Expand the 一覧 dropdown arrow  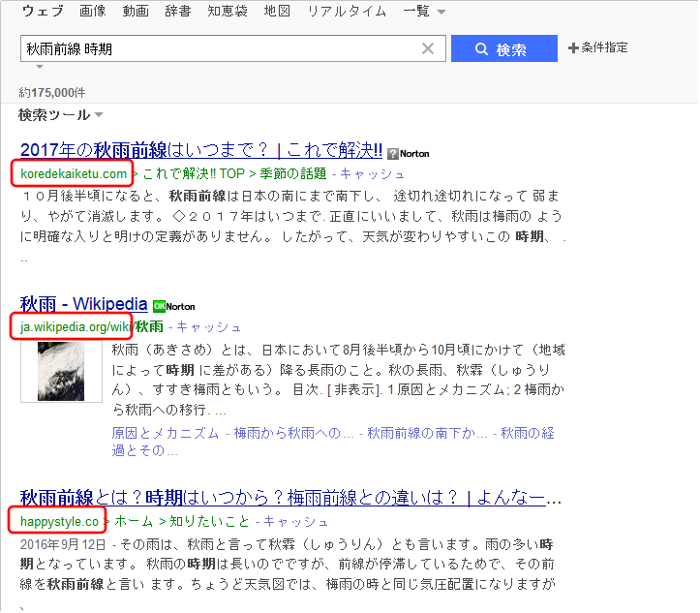click(x=441, y=12)
